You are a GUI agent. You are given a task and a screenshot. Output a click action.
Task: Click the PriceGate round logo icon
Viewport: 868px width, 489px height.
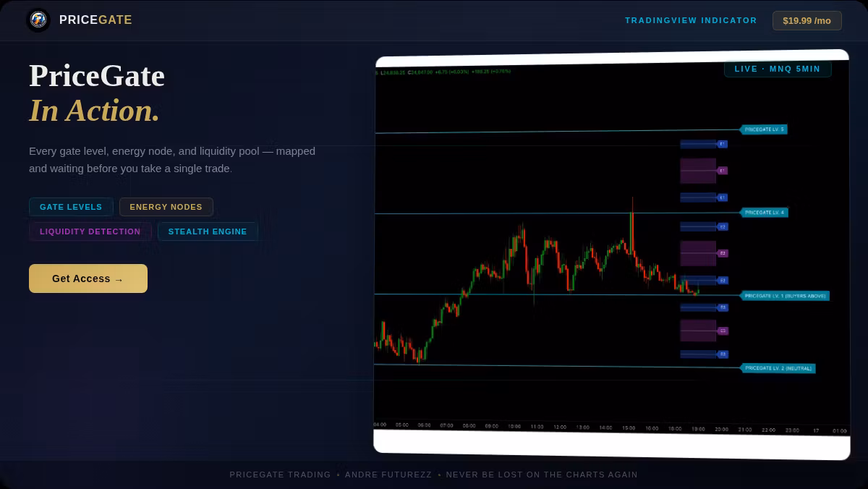pos(38,20)
